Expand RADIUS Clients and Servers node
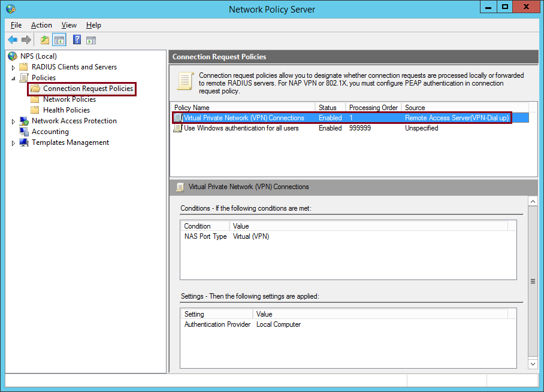This screenshot has height=392, width=544. point(14,67)
